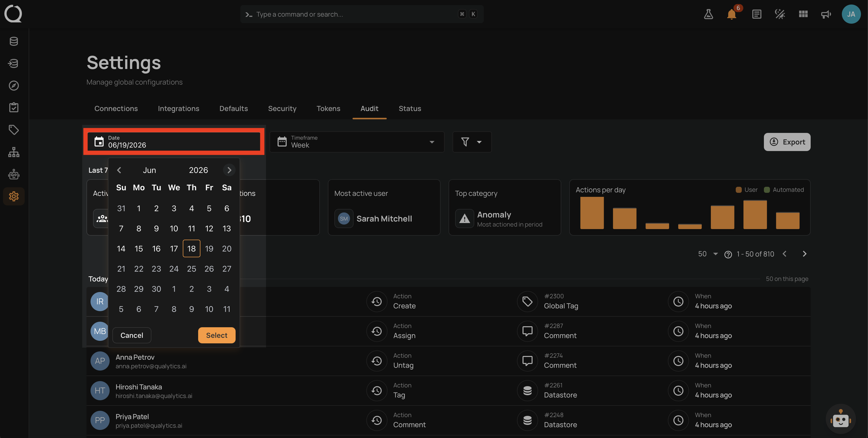Open the 50 rows per page dropdown
The image size is (868, 438).
708,254
